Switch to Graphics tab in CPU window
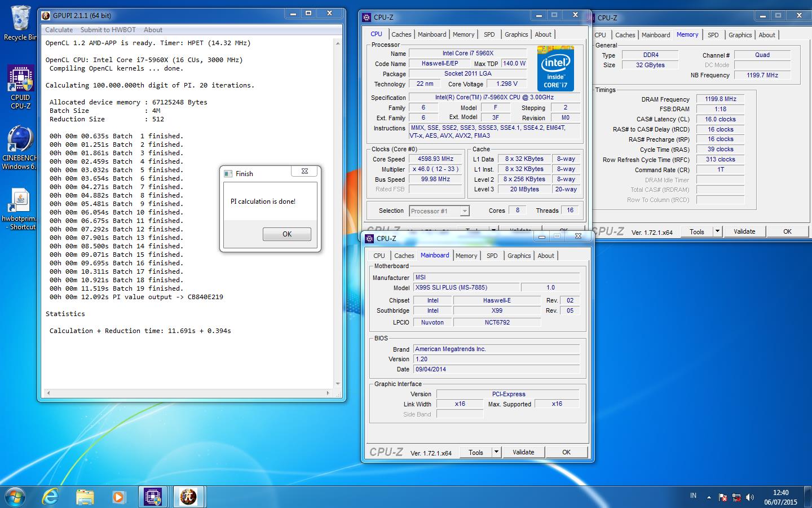 (517, 34)
